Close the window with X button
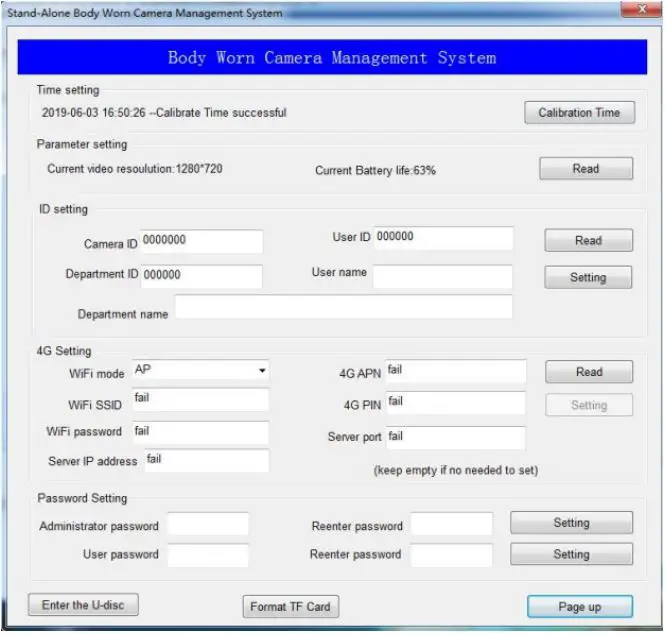This screenshot has height=635, width=666. click(641, 9)
